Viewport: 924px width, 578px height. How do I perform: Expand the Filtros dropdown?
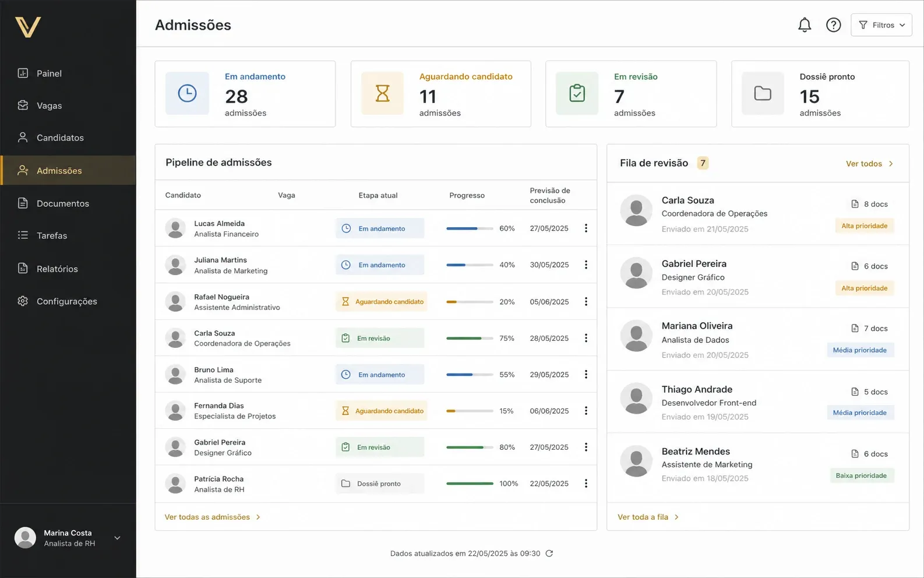881,25
